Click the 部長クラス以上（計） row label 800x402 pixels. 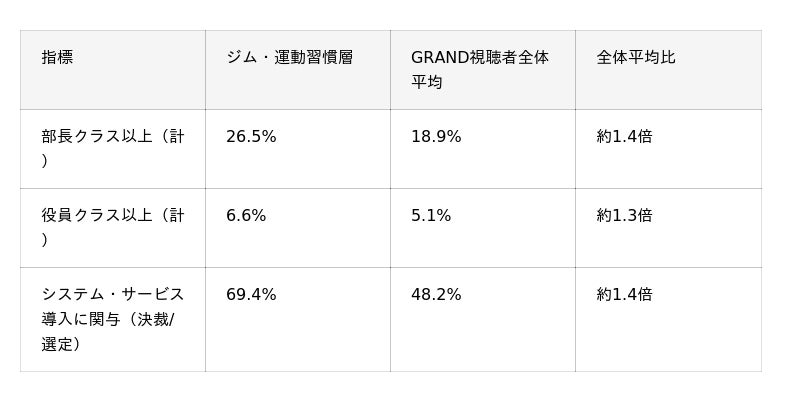(113, 149)
